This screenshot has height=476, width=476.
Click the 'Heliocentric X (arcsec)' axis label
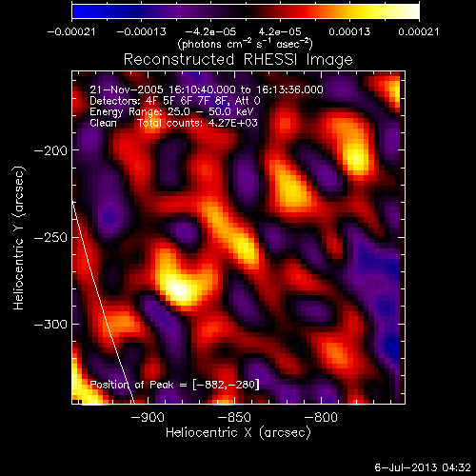coord(238,433)
